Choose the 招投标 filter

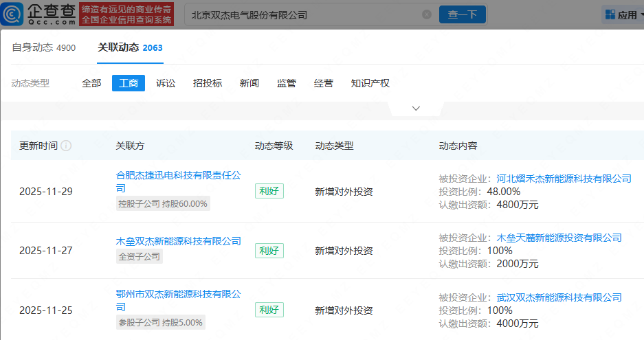[x=208, y=83]
